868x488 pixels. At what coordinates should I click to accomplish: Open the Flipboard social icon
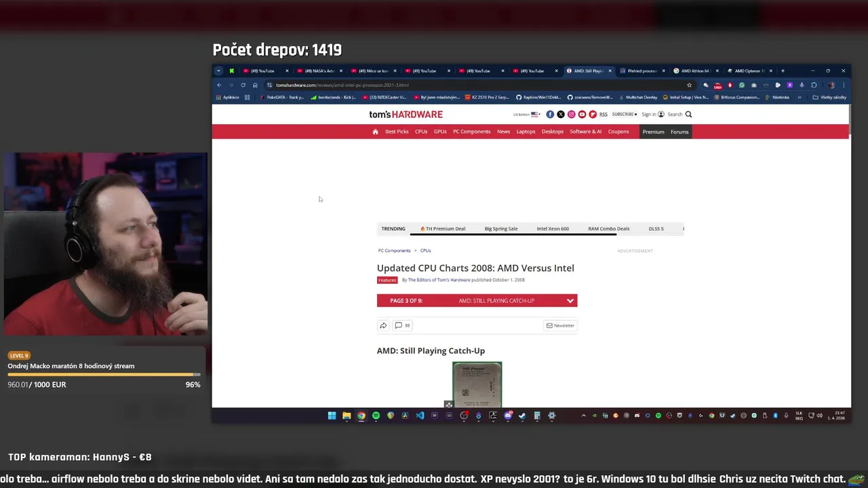pos(593,115)
